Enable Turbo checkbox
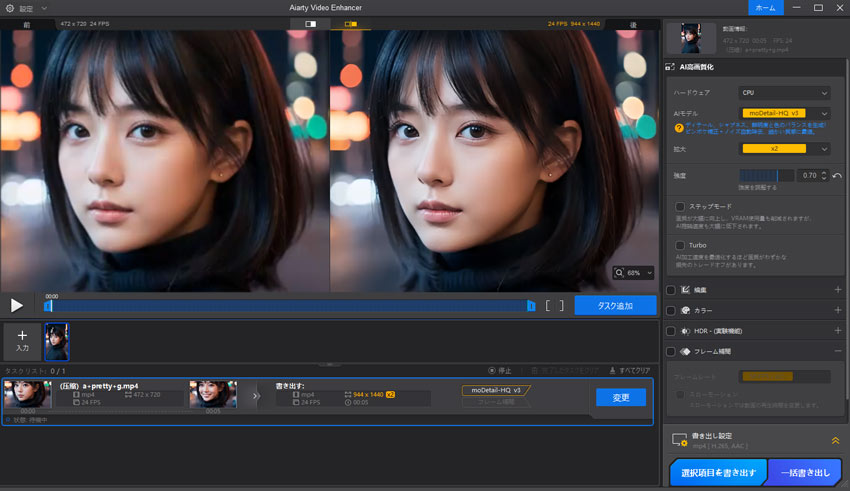 [x=680, y=246]
